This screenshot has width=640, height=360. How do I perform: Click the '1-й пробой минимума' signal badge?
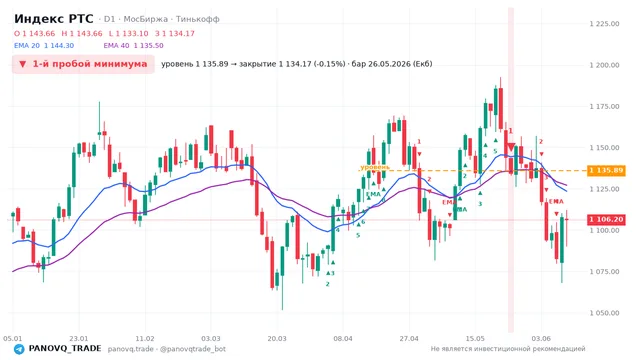(x=83, y=64)
